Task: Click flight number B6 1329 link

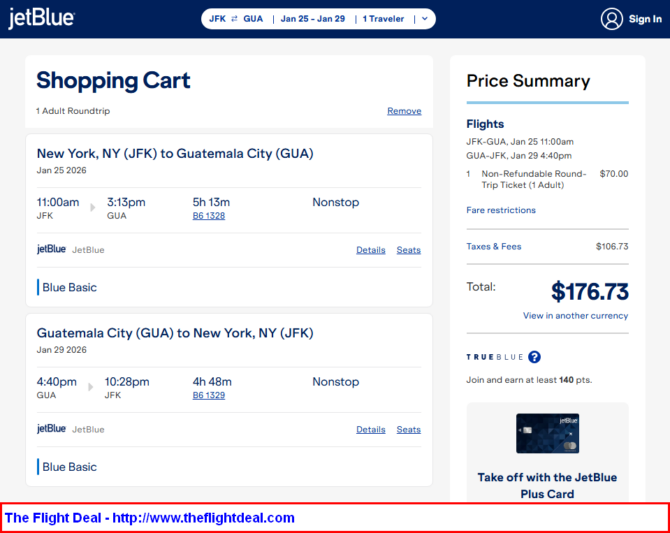Action: click(x=208, y=396)
